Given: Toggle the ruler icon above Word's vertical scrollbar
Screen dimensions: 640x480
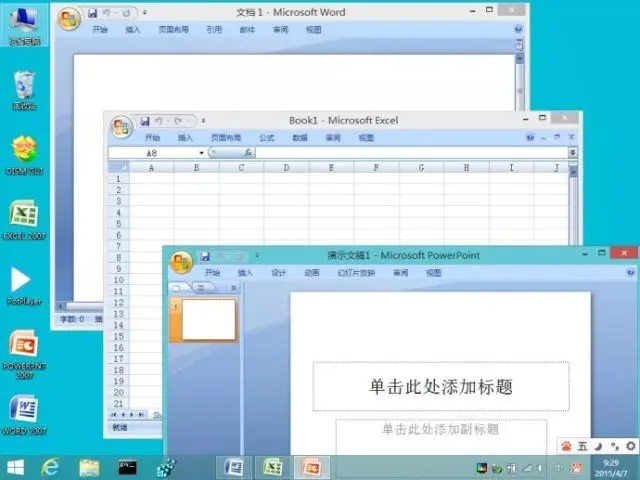Looking at the screenshot, I should pyautogui.click(x=519, y=45).
